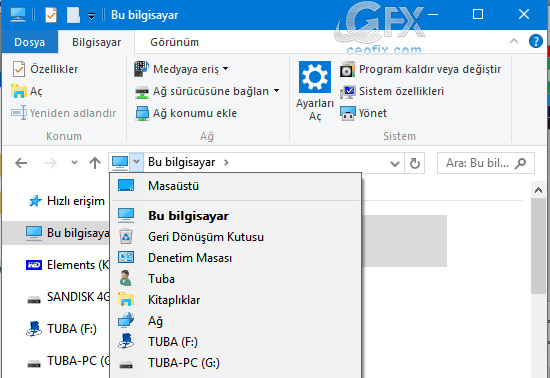The height and width of the screenshot is (378, 550).
Task: Click the help question mark icon
Action: 536,41
